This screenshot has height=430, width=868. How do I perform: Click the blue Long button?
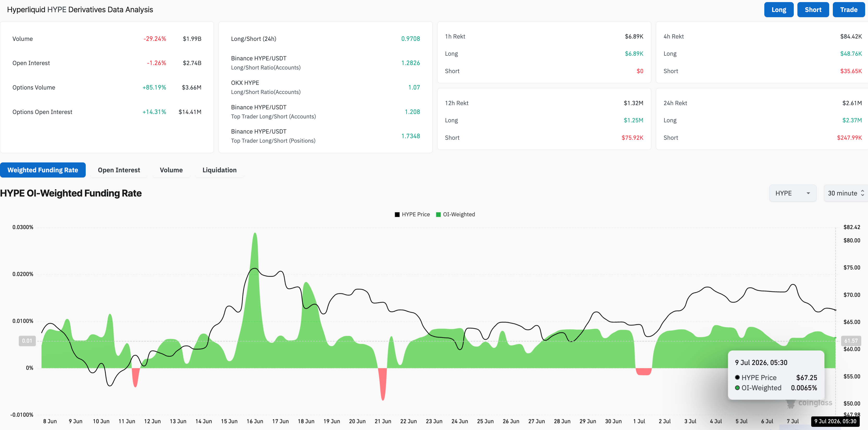pyautogui.click(x=779, y=10)
